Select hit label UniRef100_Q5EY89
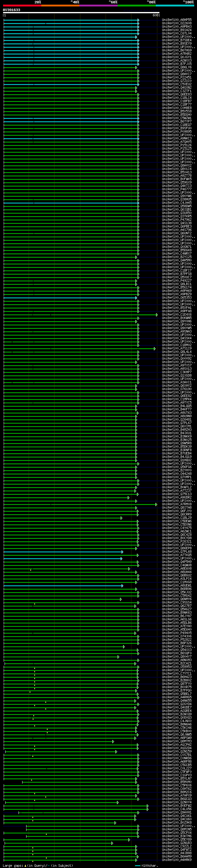The image size is (197, 868). pyautogui.click(x=177, y=839)
